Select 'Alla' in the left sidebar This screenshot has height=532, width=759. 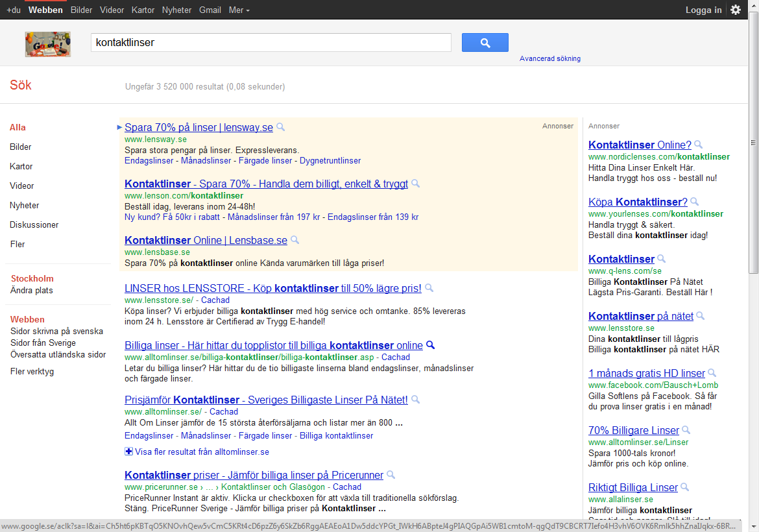pyautogui.click(x=18, y=127)
